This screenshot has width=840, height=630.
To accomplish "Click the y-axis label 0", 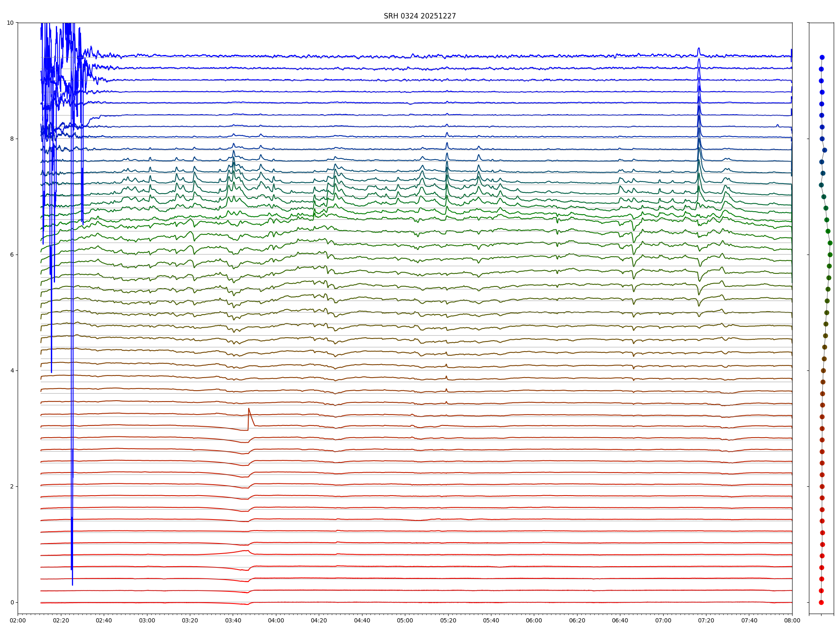I will (x=11, y=602).
